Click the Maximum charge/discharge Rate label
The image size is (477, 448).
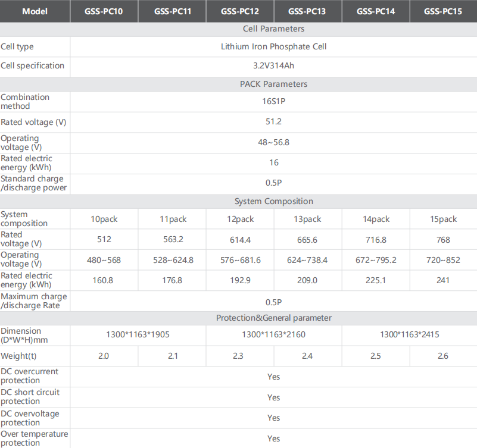pos(34,301)
